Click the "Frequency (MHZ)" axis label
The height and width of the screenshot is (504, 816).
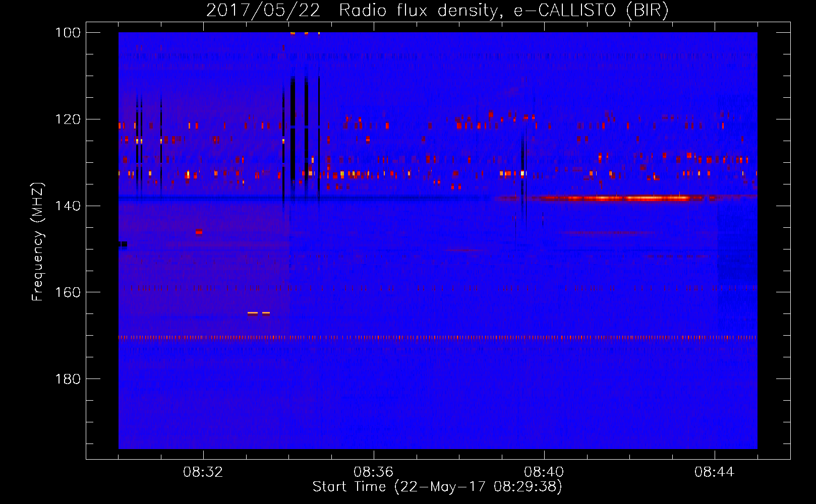point(38,242)
